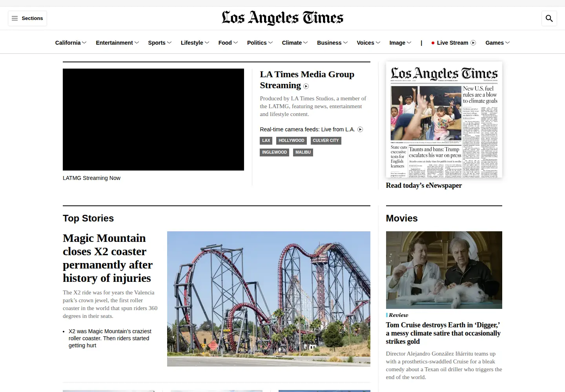The width and height of the screenshot is (565, 392).
Task: Click the play icon beside Live Stream
Action: tap(473, 43)
